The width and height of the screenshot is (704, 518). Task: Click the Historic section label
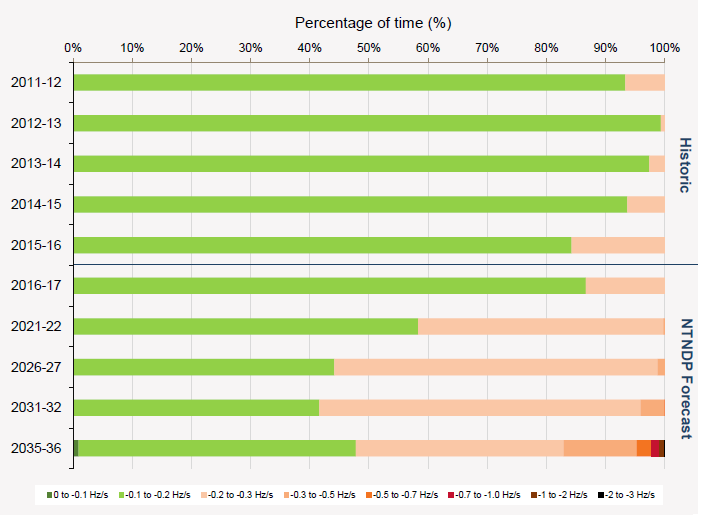point(686,165)
